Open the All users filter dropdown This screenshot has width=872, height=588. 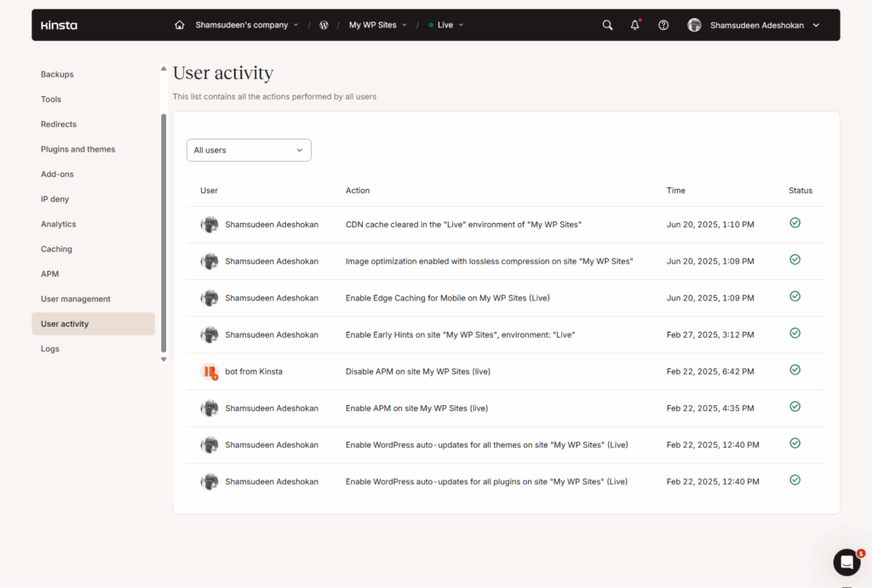tap(249, 150)
